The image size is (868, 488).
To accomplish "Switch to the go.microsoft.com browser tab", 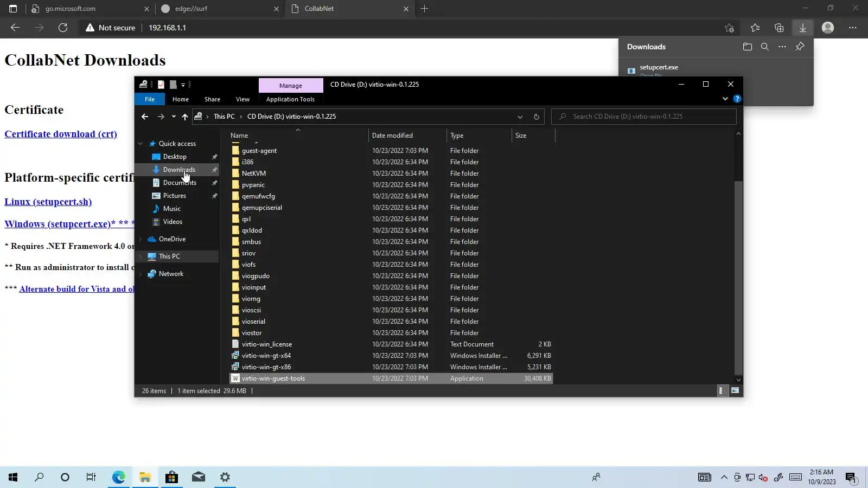I will (90, 9).
